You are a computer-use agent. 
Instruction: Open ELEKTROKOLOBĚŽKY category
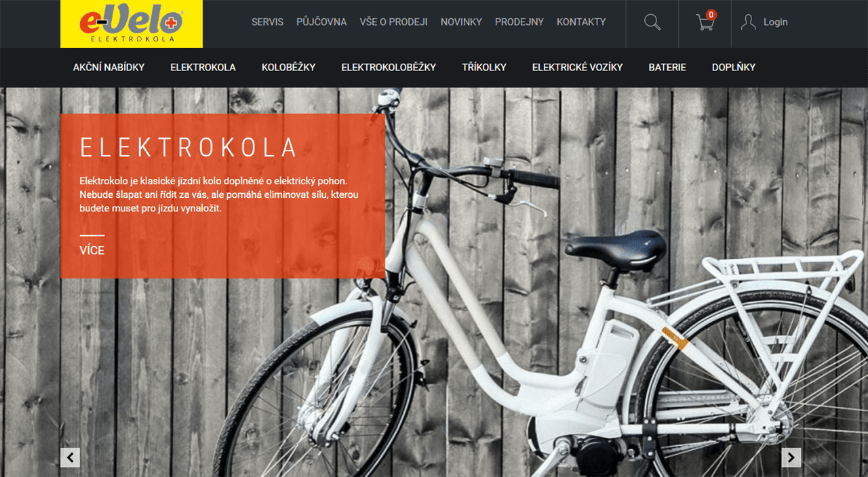[389, 67]
